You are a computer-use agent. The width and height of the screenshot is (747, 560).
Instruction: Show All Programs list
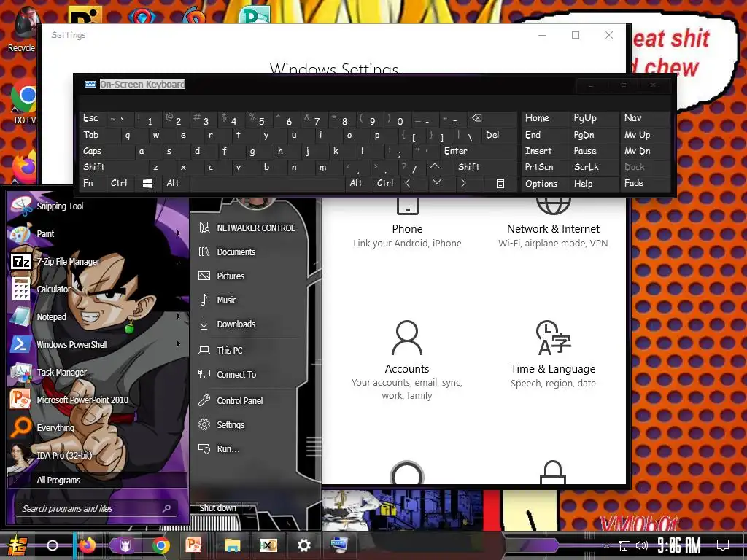(97, 480)
